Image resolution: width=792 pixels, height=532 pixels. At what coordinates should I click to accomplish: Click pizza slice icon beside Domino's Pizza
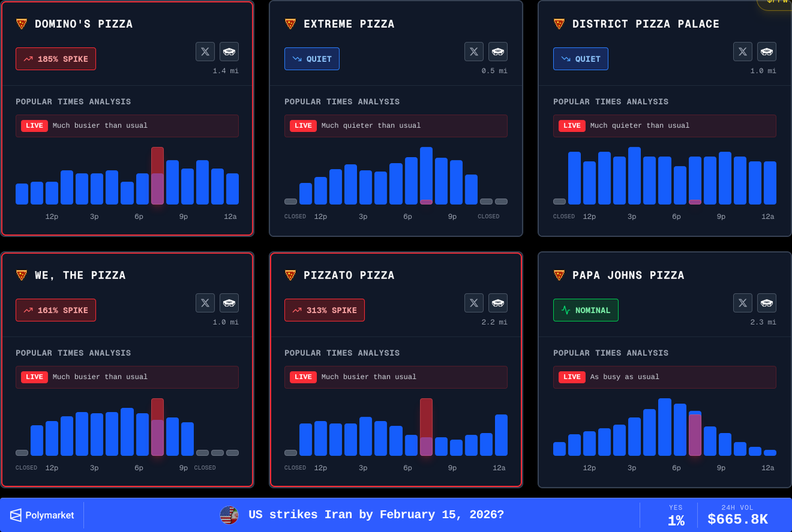[22, 24]
